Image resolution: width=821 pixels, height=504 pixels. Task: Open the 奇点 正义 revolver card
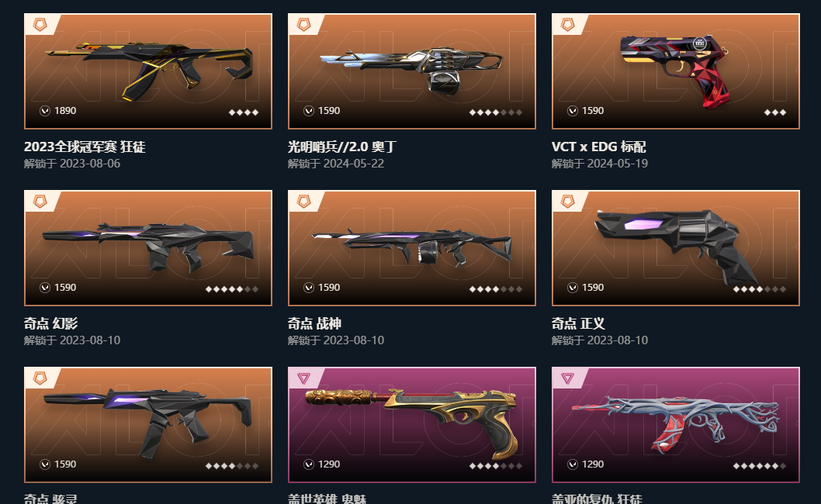(x=675, y=248)
